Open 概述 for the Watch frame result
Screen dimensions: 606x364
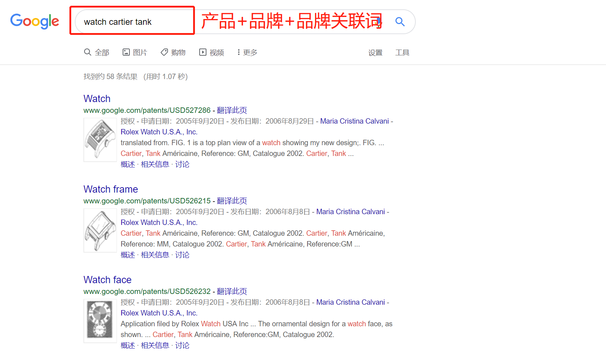point(128,255)
